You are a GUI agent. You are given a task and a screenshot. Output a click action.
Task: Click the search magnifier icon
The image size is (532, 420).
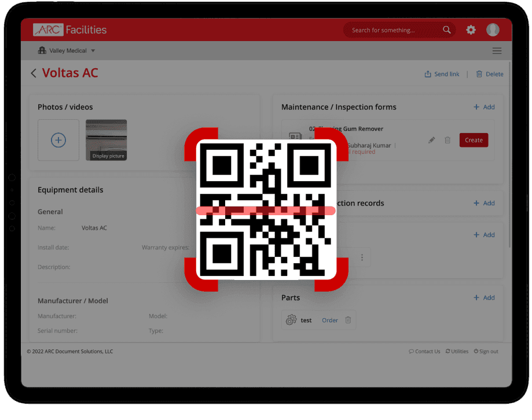click(446, 30)
